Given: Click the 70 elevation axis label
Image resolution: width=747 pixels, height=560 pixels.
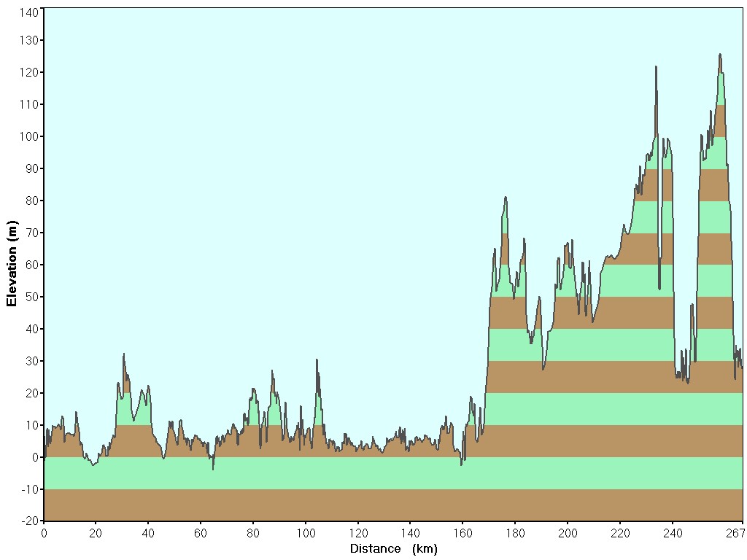Looking at the screenshot, I should pos(32,233).
